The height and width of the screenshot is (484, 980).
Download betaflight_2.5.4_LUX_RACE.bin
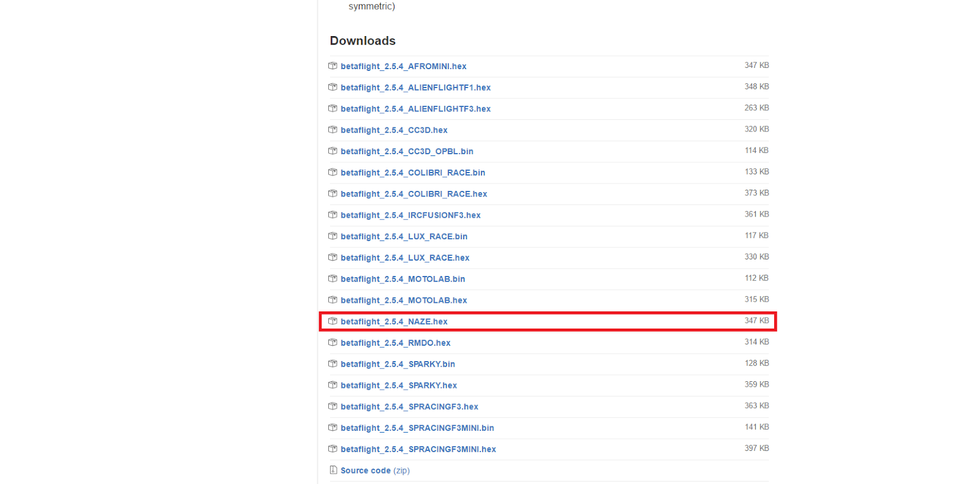coord(404,236)
